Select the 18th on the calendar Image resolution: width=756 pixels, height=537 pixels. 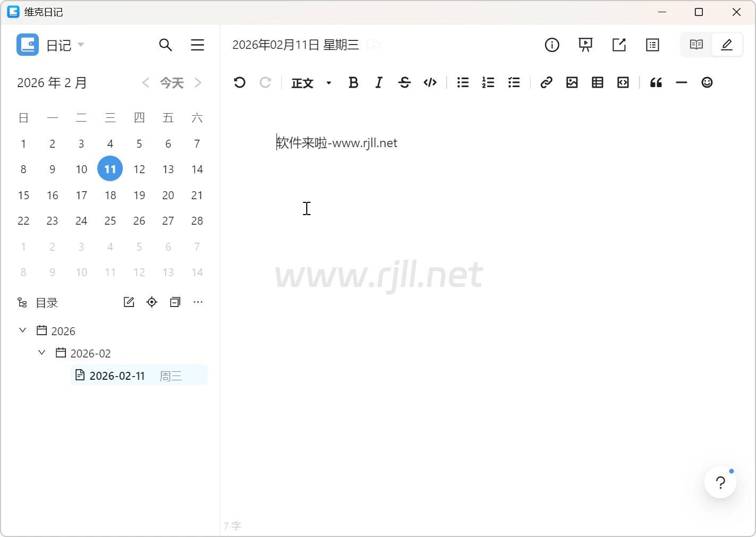click(x=110, y=195)
